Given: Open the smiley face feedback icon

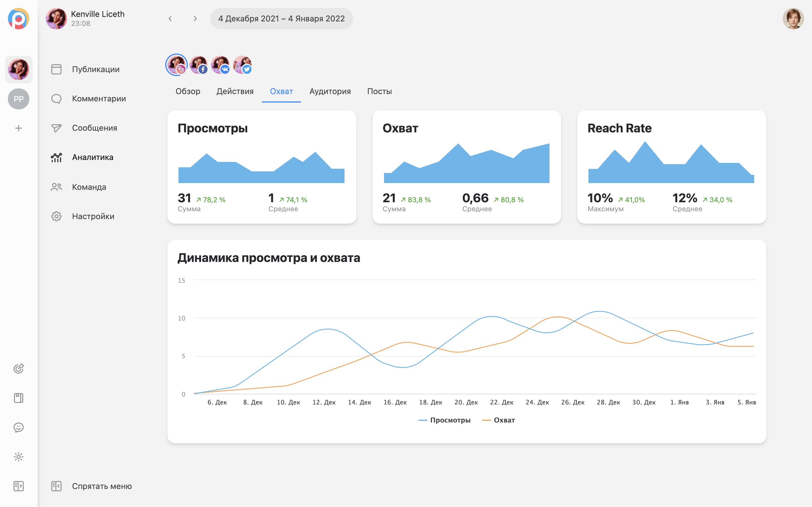Looking at the screenshot, I should pos(18,427).
